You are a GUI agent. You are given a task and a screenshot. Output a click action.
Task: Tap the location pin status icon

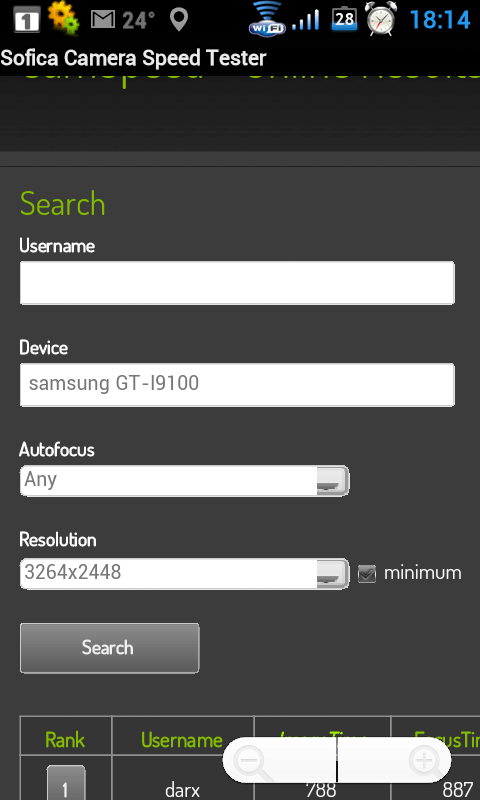pyautogui.click(x=179, y=19)
